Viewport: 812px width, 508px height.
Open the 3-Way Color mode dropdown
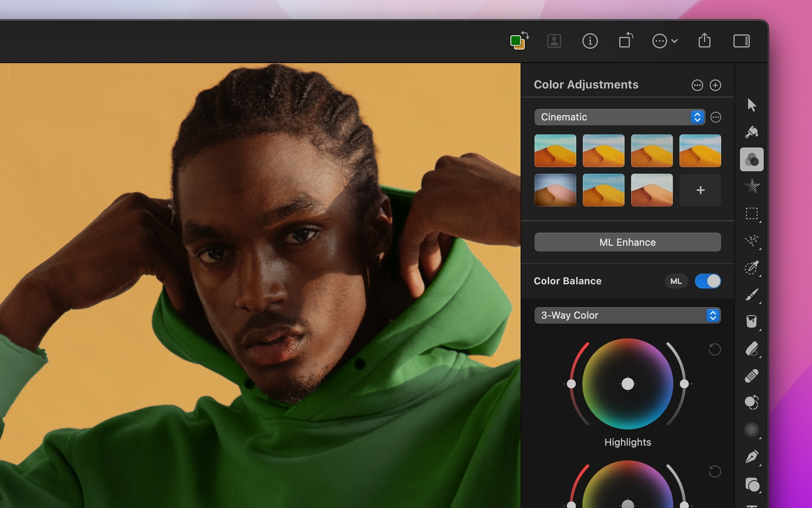(627, 315)
